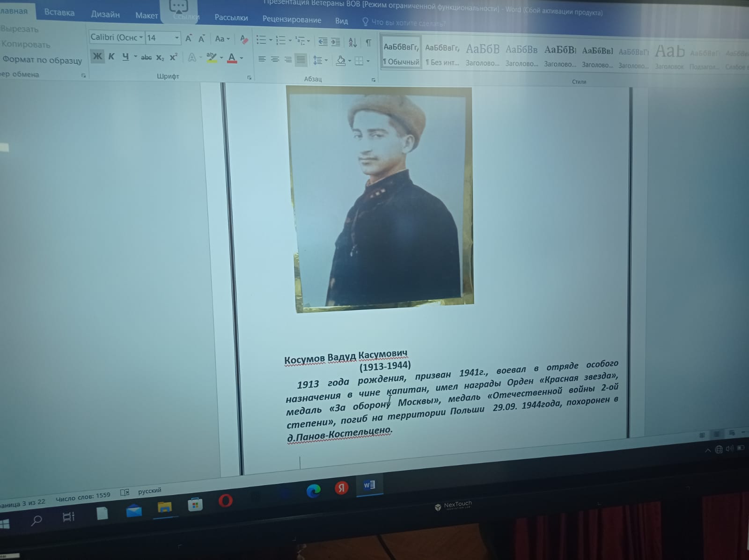Open the Вставка ribbon tab
The height and width of the screenshot is (560, 749).
(x=59, y=13)
